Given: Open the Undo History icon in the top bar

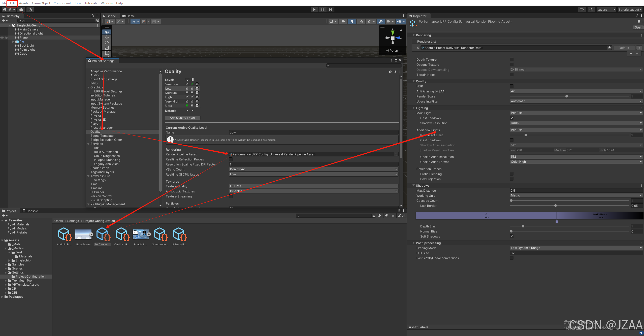Looking at the screenshot, I should point(582,10).
